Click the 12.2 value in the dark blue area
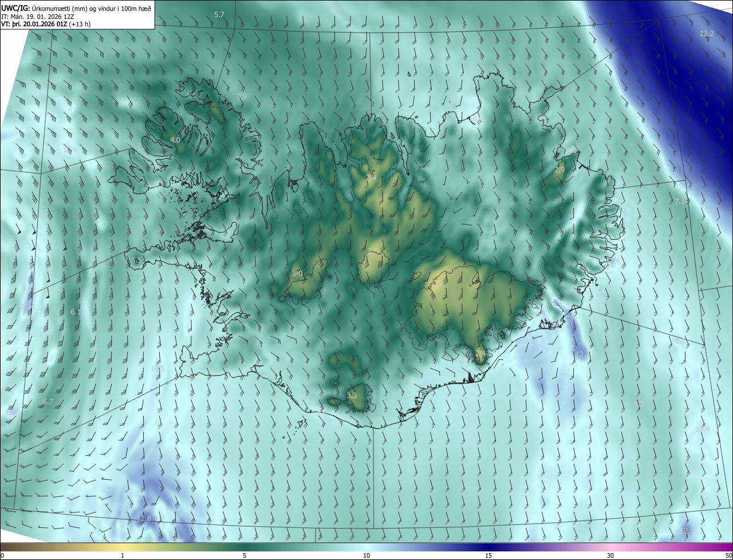The height and width of the screenshot is (560, 733). point(707,34)
